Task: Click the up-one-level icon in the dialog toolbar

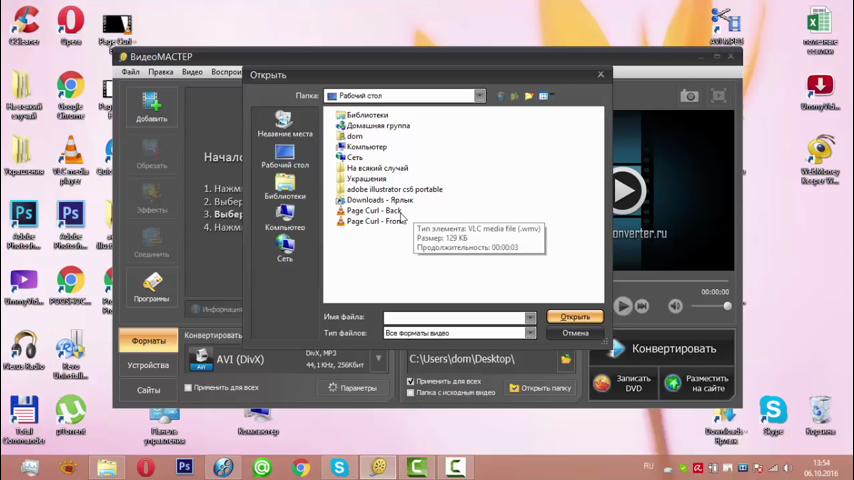Action: 515,96
